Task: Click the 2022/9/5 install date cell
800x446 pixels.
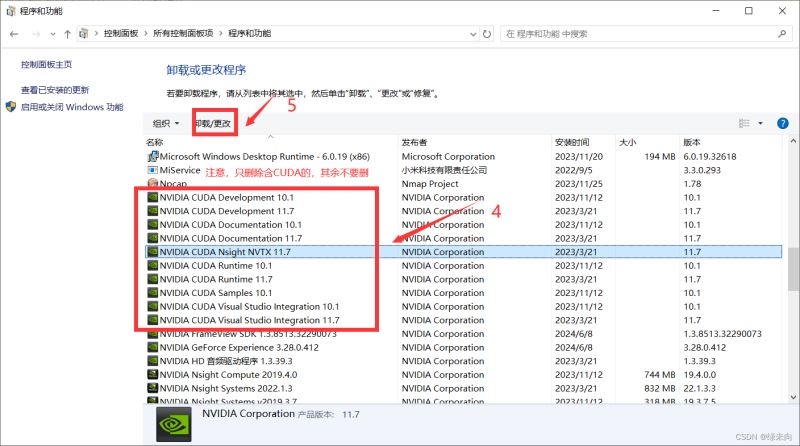Action: [x=573, y=170]
